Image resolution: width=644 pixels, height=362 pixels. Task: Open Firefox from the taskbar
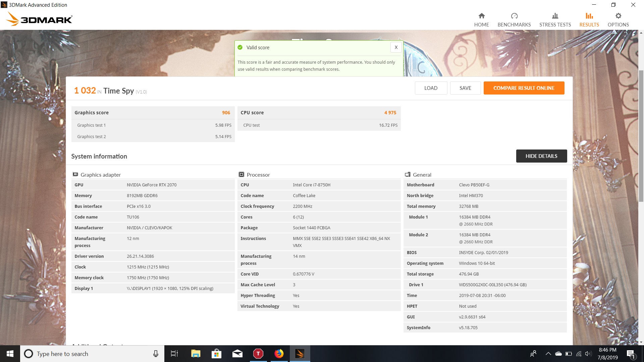[x=279, y=354]
